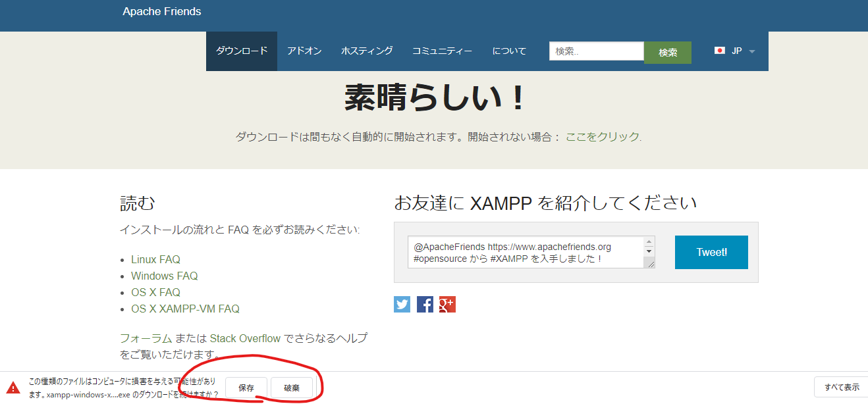Image resolution: width=868 pixels, height=404 pixels.
Task: Click the red download warning triangle icon
Action: 14,388
